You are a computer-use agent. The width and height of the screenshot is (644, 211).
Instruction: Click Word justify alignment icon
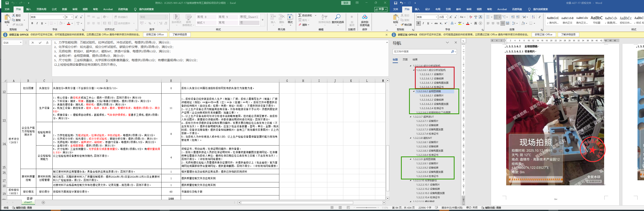point(503,23)
